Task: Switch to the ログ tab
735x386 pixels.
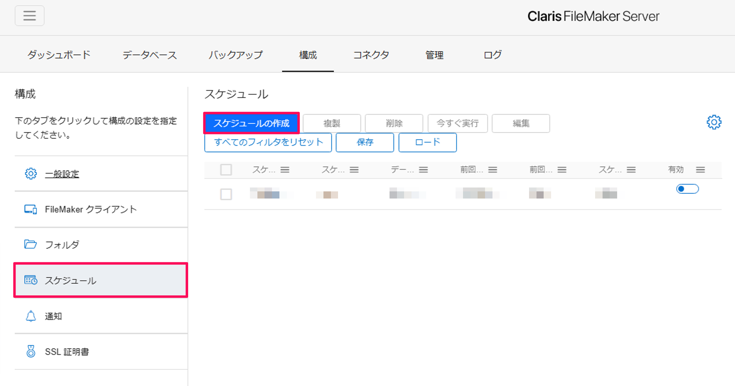Action: point(492,55)
